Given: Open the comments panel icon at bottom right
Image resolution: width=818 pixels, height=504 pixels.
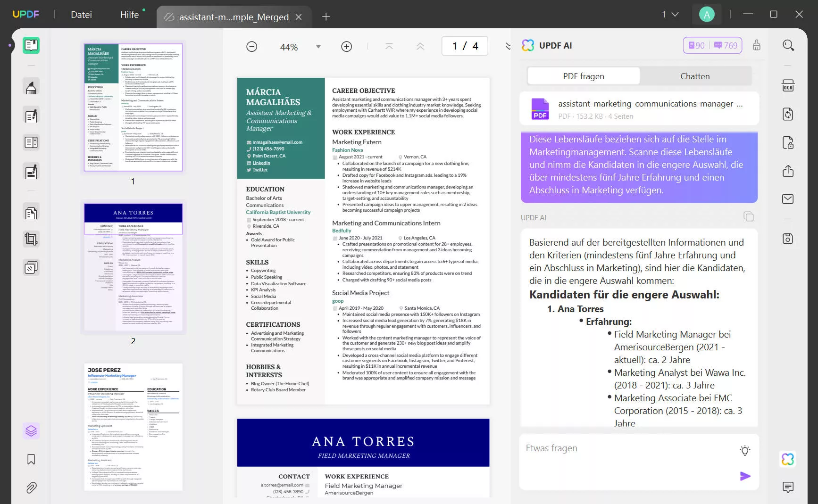Looking at the screenshot, I should pyautogui.click(x=788, y=487).
